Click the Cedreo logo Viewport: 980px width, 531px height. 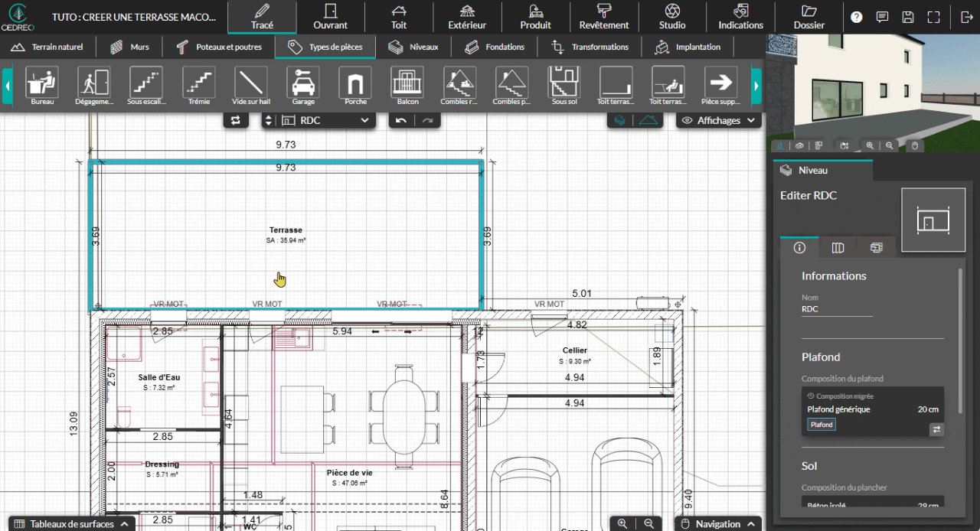click(16, 17)
